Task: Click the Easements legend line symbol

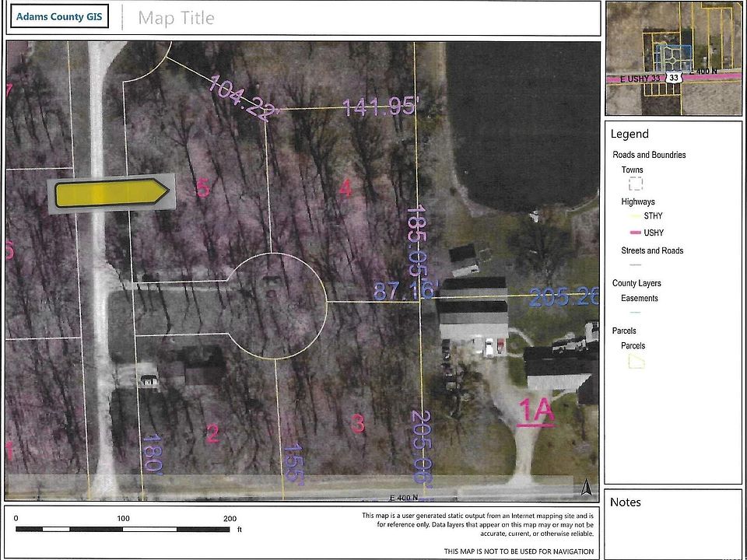Action: point(636,313)
